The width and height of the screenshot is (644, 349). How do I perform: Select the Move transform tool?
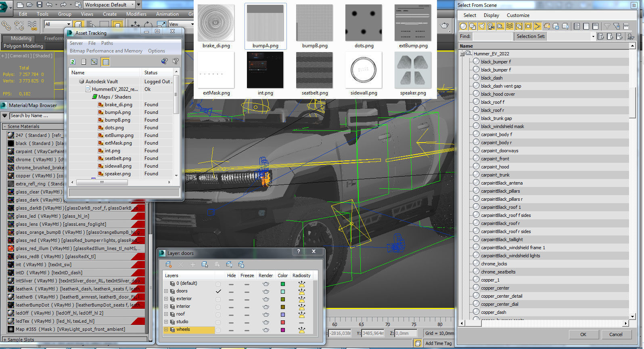pos(134,25)
